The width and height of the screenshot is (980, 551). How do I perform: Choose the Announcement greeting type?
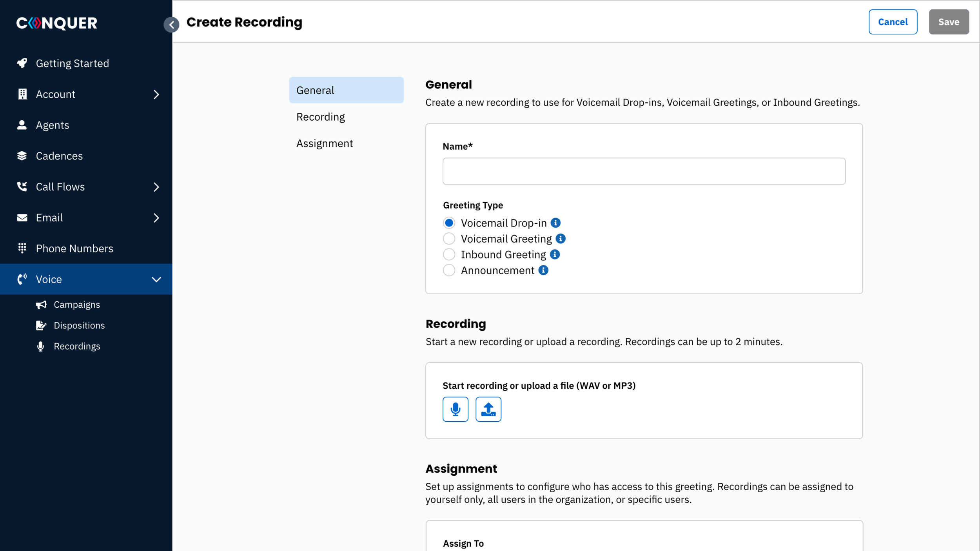pos(449,270)
